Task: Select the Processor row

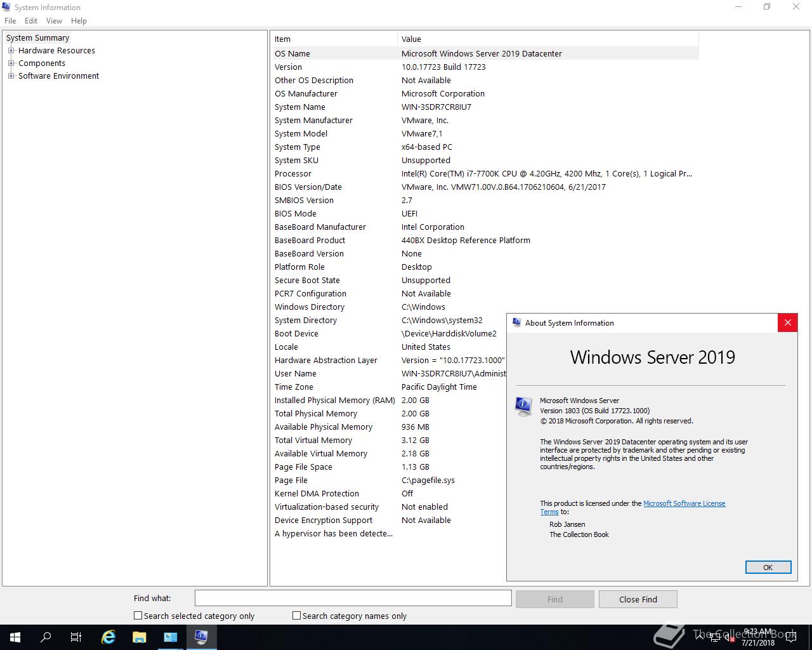Action: 485,173
